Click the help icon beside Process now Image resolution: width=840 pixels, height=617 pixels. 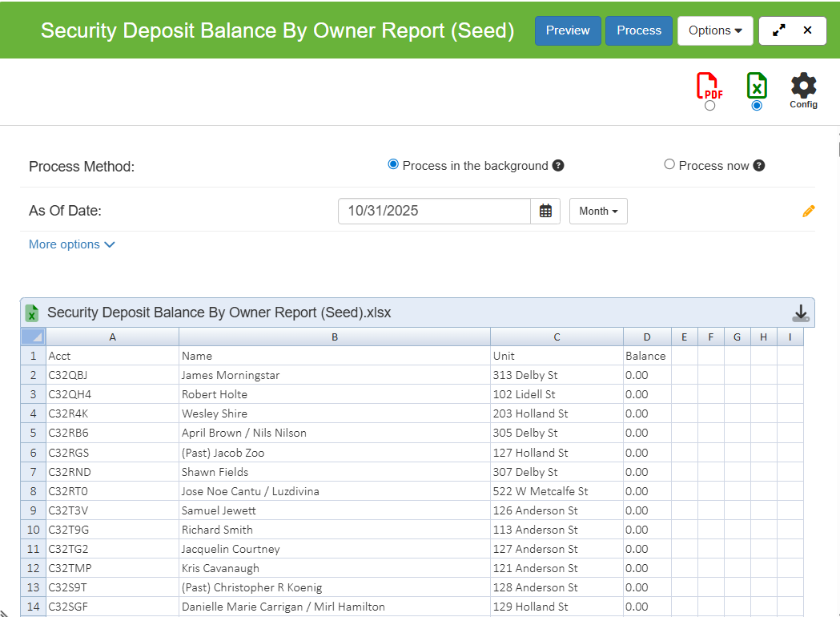pyautogui.click(x=759, y=166)
